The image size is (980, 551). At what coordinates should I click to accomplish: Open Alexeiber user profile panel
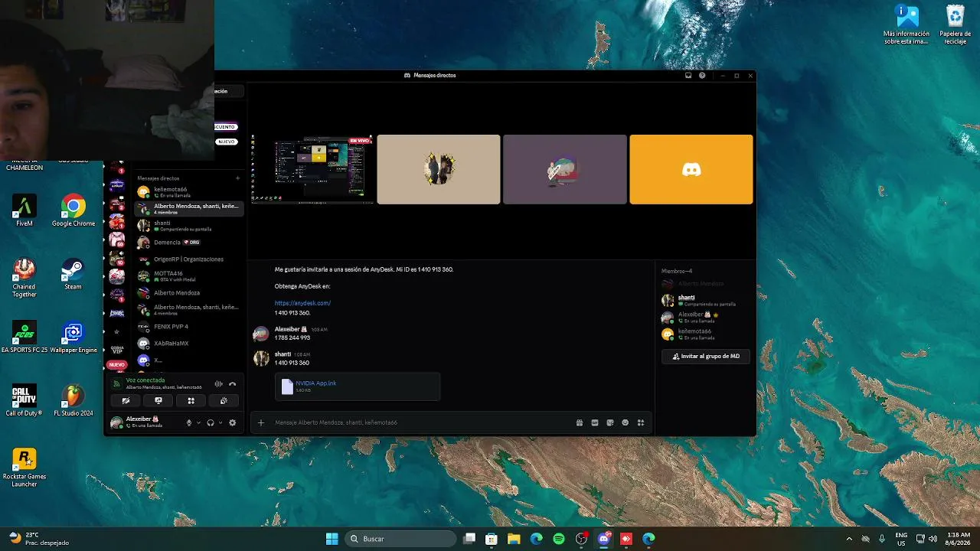click(144, 422)
